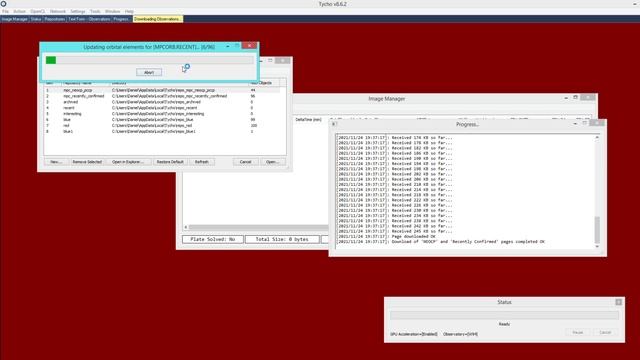Minimize the Updating orbital elements dialog
640x360 pixels.
(x=227, y=47)
